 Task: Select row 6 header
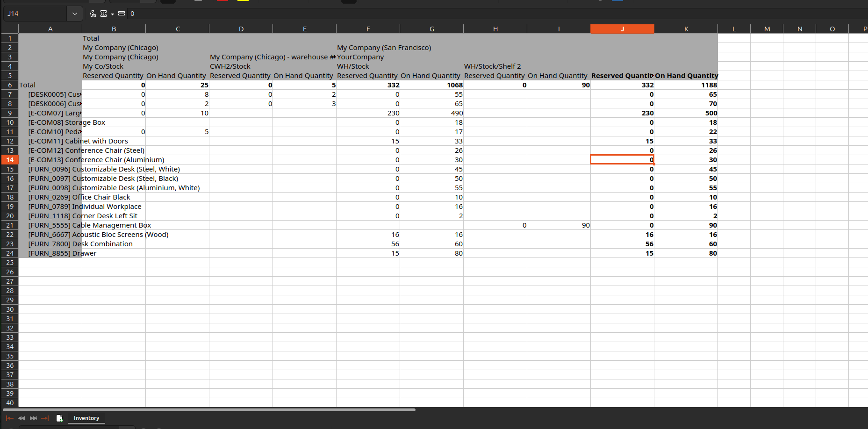click(x=10, y=85)
